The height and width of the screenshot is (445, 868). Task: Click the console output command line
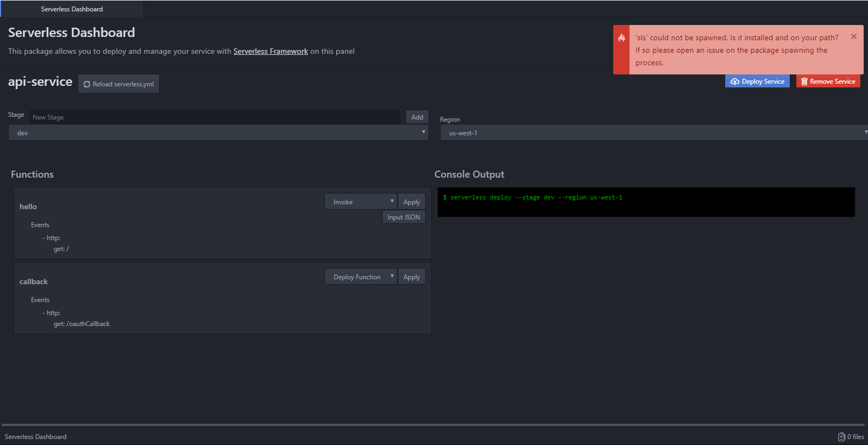coord(532,197)
